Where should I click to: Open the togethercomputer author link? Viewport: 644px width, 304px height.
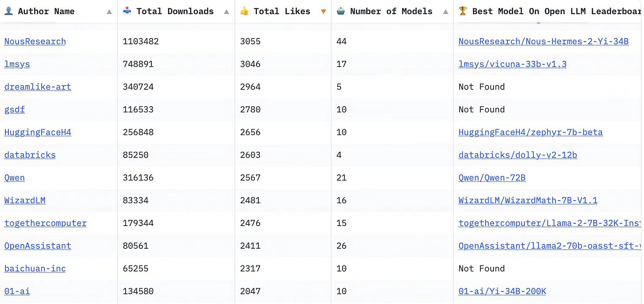click(x=46, y=223)
